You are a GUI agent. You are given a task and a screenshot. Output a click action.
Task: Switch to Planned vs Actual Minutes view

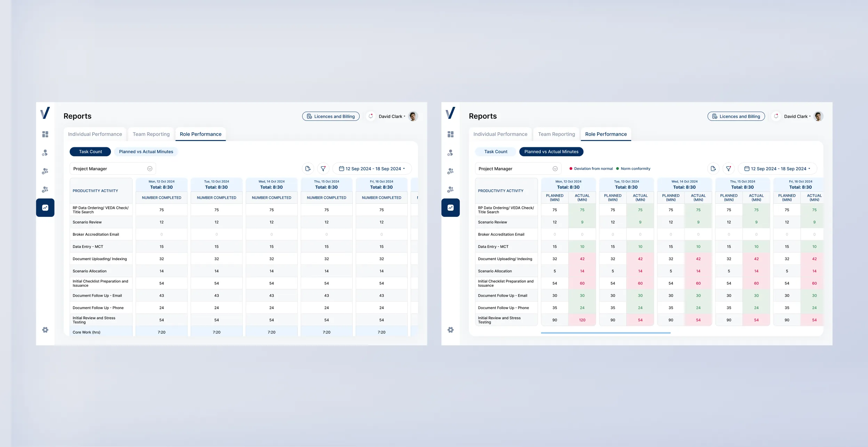[146, 151]
